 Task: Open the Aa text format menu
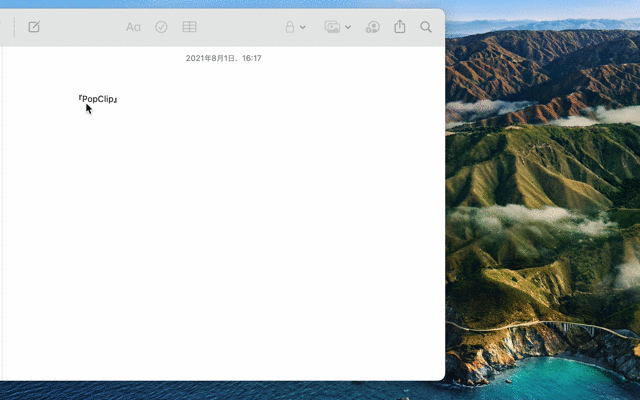click(133, 27)
